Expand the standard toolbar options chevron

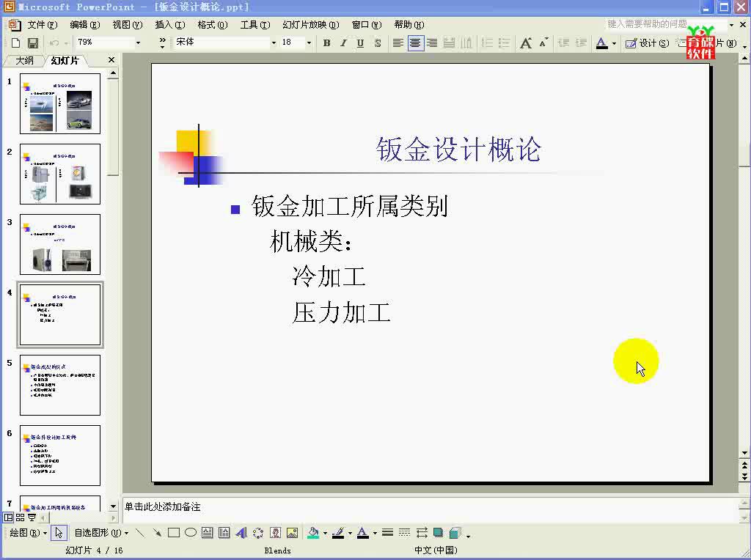click(x=162, y=43)
